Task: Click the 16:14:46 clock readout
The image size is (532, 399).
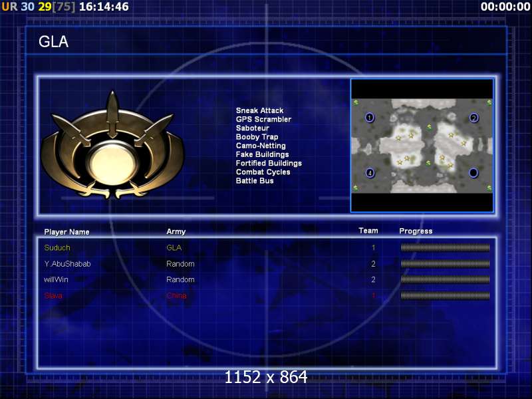Action: click(x=104, y=7)
